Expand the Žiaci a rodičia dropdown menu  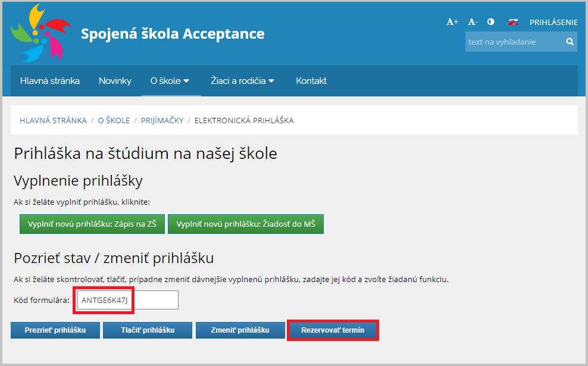tap(242, 80)
